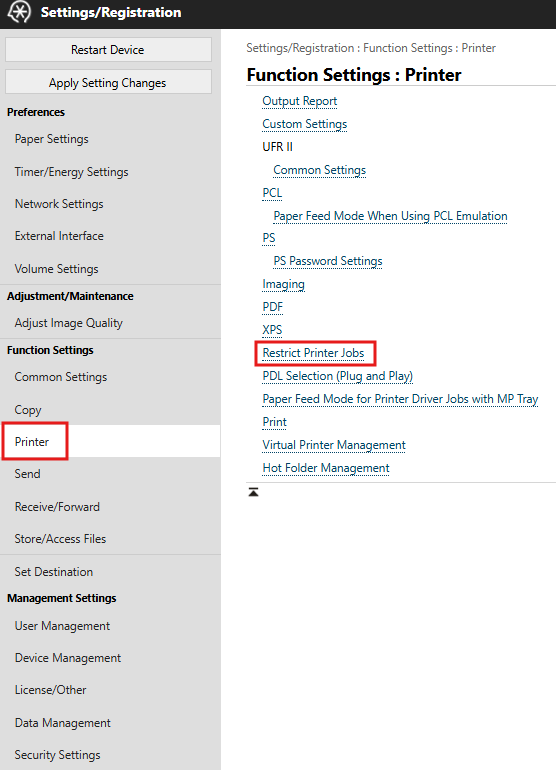Screen dimensions: 556x770
Task: Open the Imaging settings link
Action: 283,284
